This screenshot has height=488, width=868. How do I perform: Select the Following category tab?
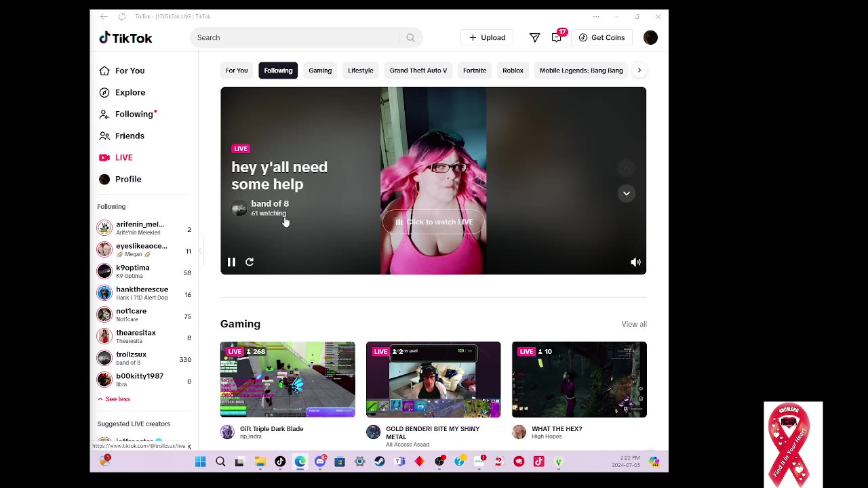[278, 70]
